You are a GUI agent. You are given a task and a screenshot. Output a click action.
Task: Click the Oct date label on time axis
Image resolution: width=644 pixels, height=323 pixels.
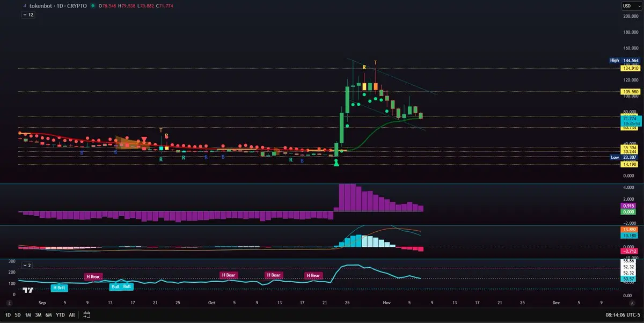point(211,303)
